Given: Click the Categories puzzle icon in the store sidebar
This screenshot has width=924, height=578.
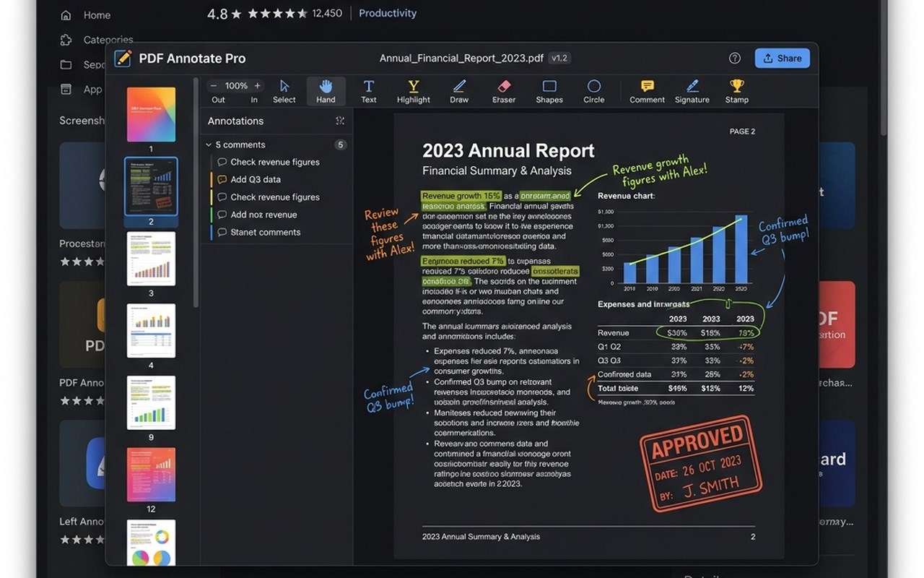Looking at the screenshot, I should coord(66,40).
